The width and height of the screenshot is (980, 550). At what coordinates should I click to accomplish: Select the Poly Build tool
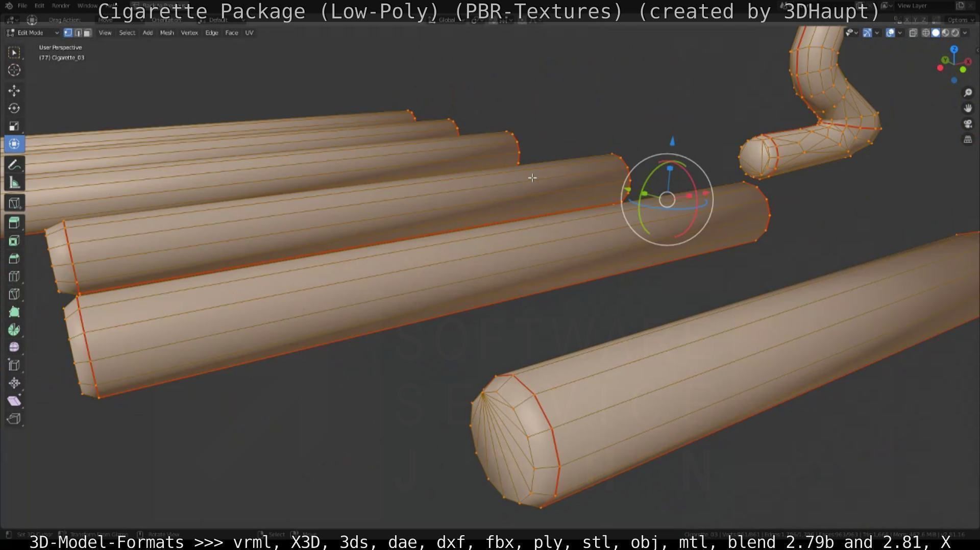pos(14,312)
